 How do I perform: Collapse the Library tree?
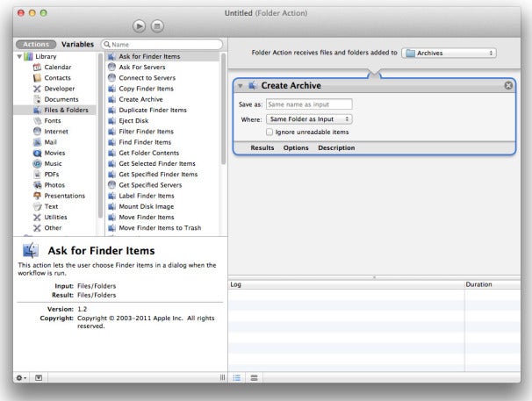pos(19,56)
